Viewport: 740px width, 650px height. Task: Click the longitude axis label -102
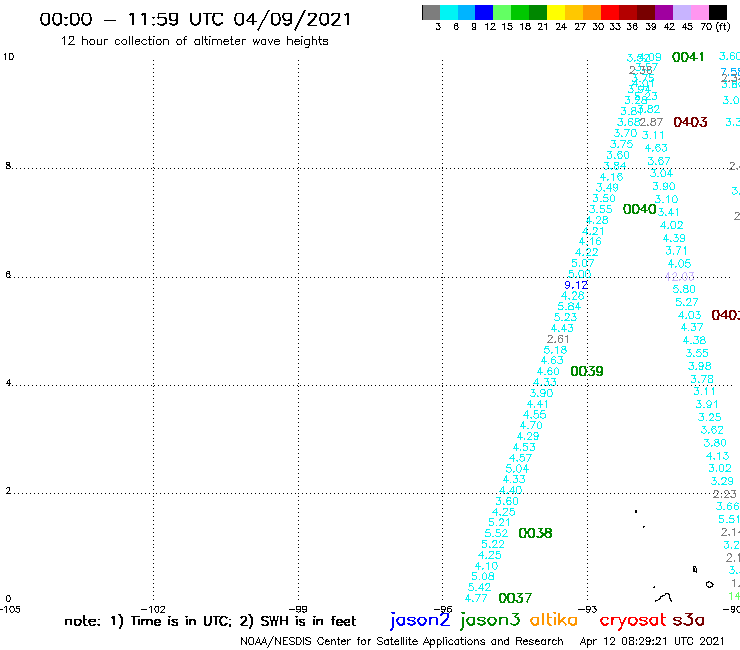(x=153, y=609)
